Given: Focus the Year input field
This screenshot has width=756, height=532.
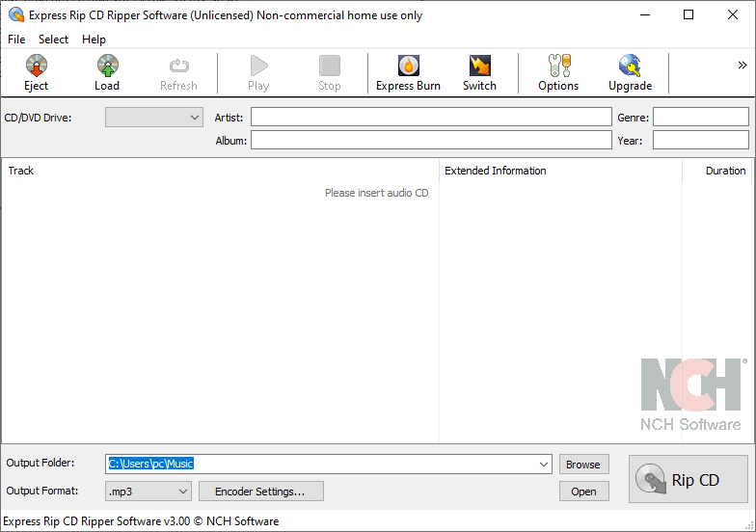Looking at the screenshot, I should click(700, 141).
